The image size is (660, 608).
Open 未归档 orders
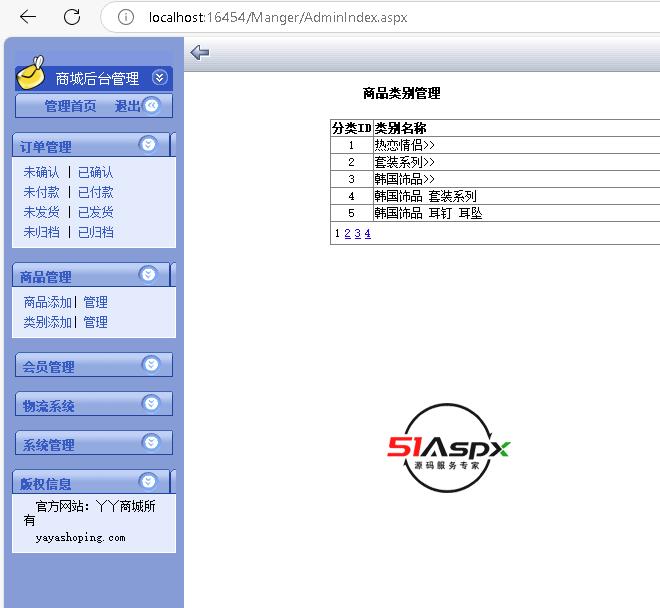[x=41, y=232]
